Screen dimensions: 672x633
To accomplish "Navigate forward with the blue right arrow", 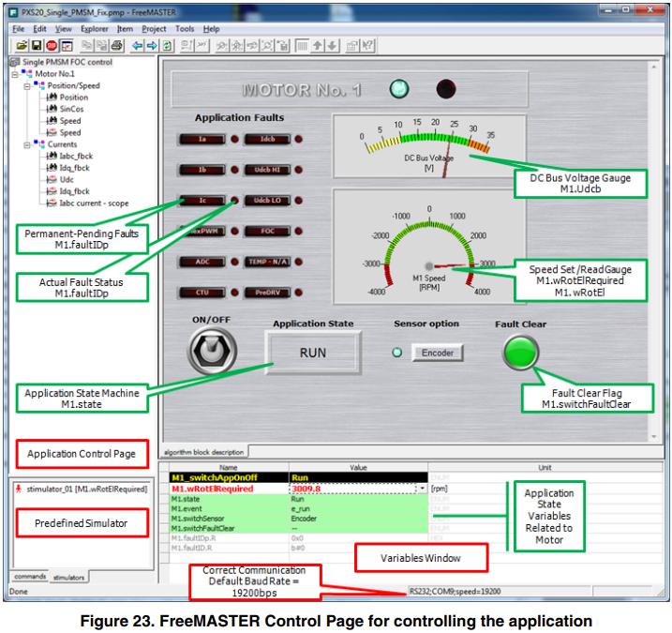I will [152, 45].
